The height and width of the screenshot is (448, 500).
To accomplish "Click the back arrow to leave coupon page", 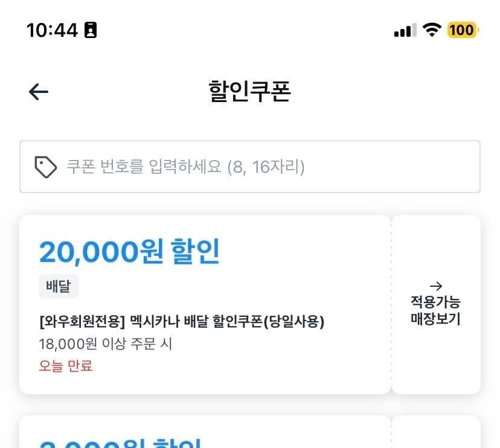I will pyautogui.click(x=38, y=91).
